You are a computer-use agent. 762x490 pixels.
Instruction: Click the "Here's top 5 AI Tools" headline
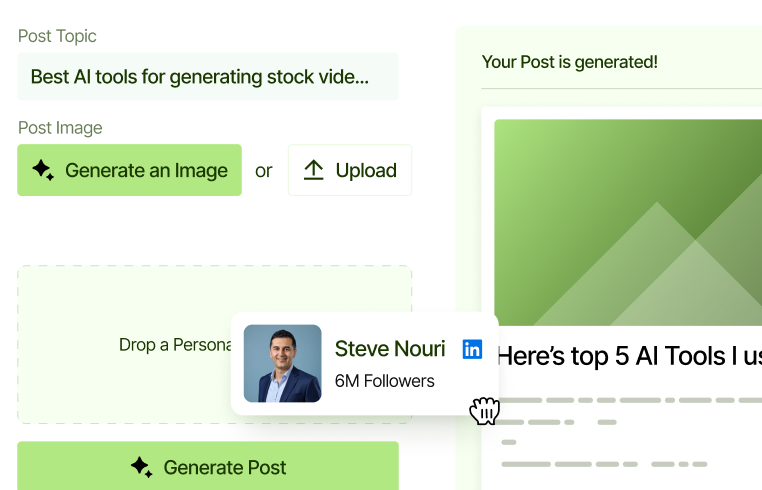tap(629, 356)
